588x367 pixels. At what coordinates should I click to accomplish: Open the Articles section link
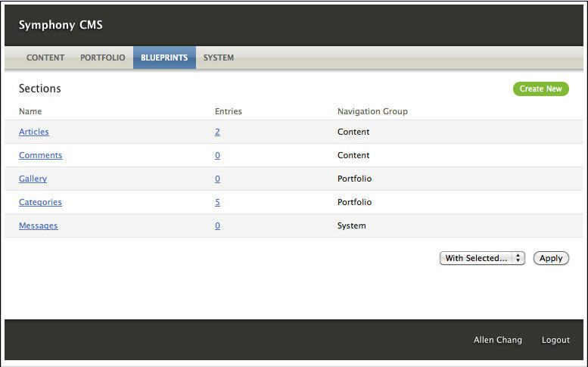(34, 132)
